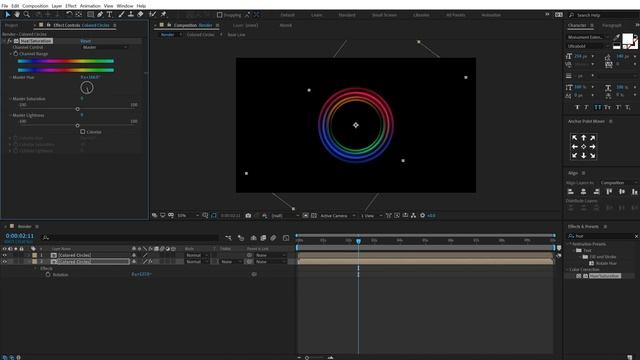Image resolution: width=640 pixels, height=360 pixels.
Task: Toggle the Rotation stopwatch in timeline
Action: click(x=48, y=275)
